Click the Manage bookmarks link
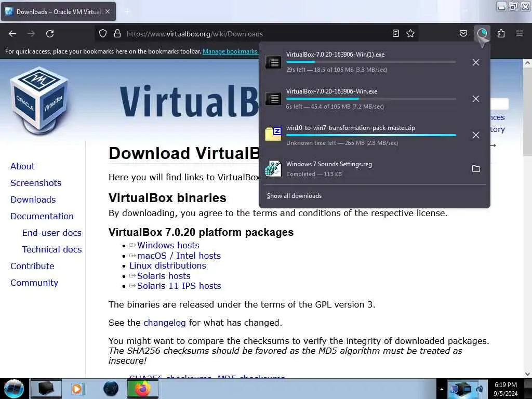532x399 pixels. 231,51
